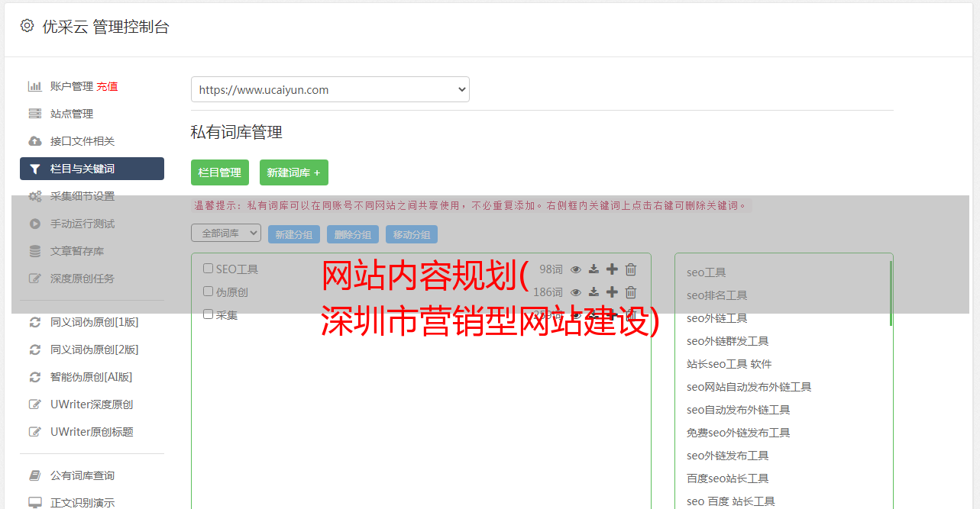
Task: Select keyword 免费seo外链发布工具
Action: (738, 433)
